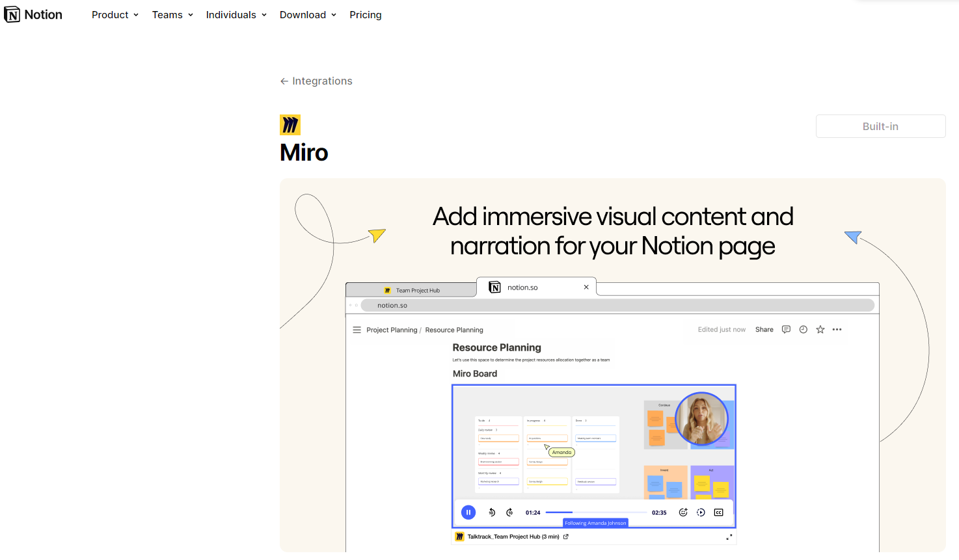Open the Resource Planning breadcrumb

[x=454, y=330]
